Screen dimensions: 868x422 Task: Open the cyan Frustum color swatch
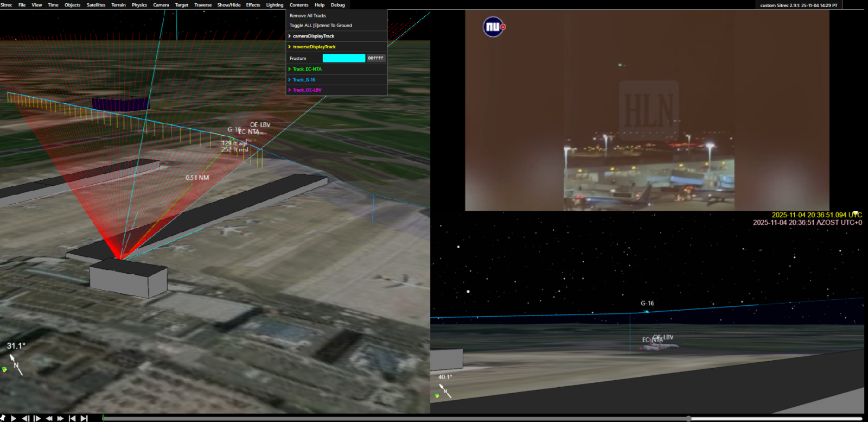click(344, 58)
